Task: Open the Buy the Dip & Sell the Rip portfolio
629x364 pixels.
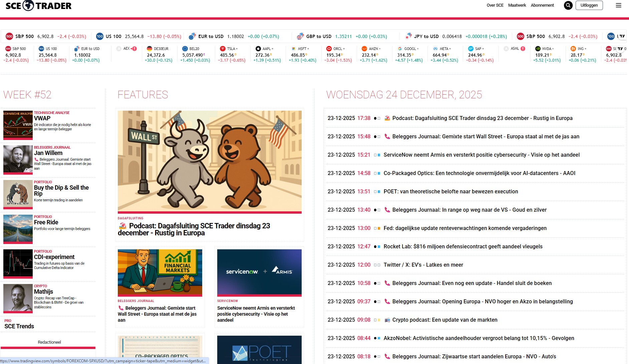Action: coord(61,191)
